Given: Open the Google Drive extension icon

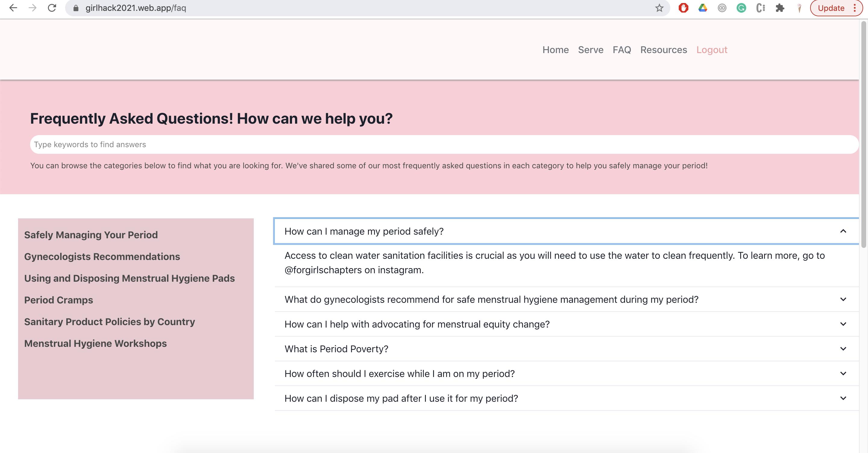Looking at the screenshot, I should coord(703,8).
